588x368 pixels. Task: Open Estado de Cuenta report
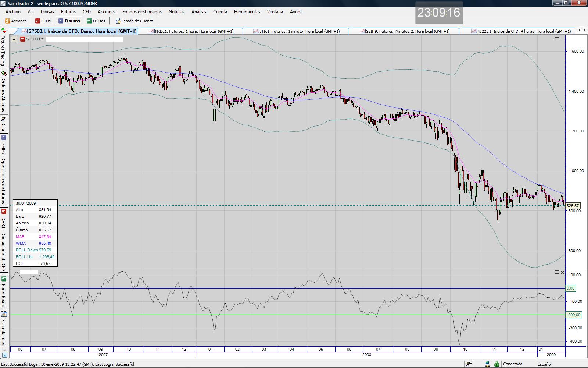click(134, 21)
